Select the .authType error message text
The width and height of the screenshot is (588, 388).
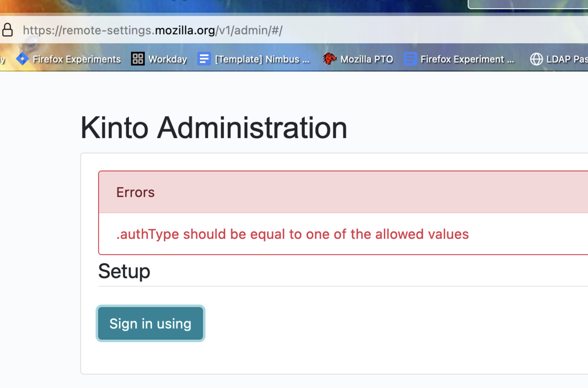[292, 234]
